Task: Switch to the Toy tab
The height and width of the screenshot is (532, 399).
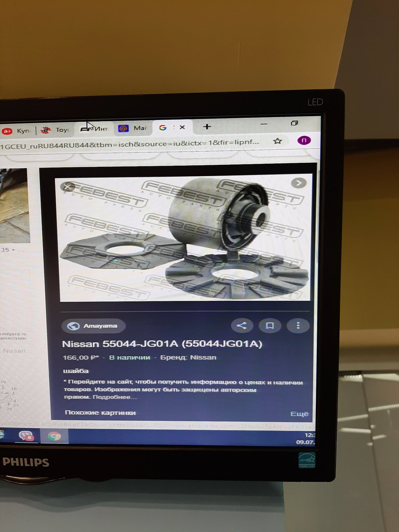Action: tap(56, 130)
